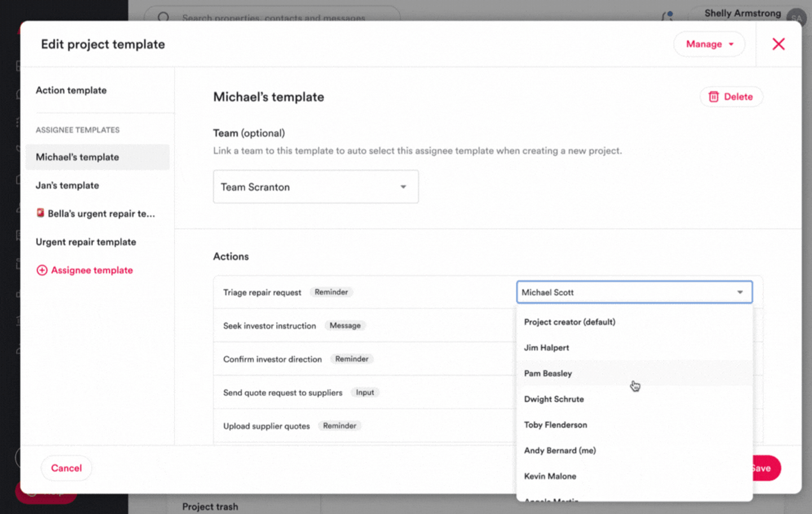This screenshot has width=812, height=514.
Task: Click the Message tag on Seek investor instruction
Action: (345, 325)
